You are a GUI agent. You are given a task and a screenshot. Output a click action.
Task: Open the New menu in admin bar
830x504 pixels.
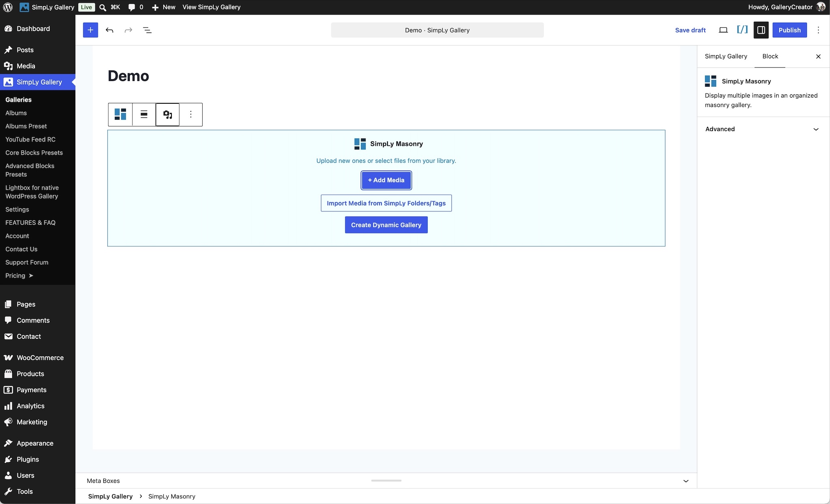(x=163, y=7)
